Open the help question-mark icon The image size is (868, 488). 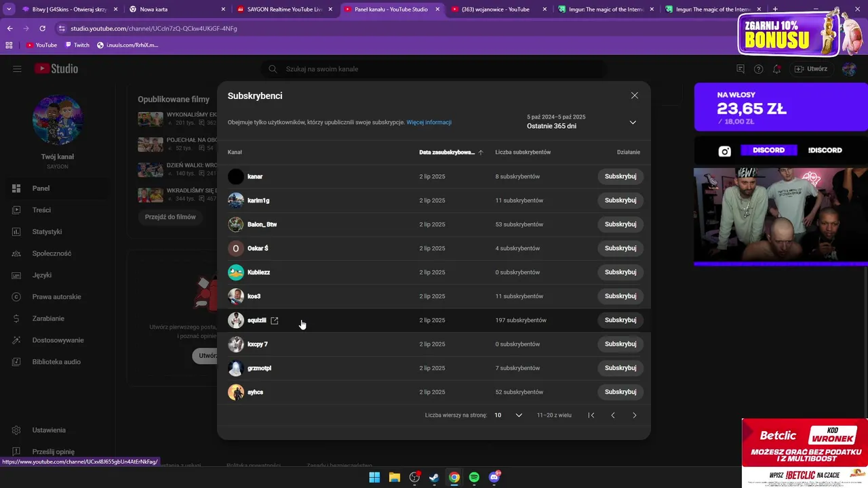point(758,69)
